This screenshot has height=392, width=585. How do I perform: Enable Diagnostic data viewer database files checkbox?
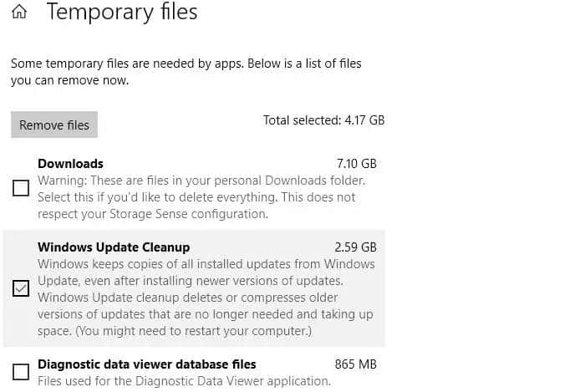(21, 371)
